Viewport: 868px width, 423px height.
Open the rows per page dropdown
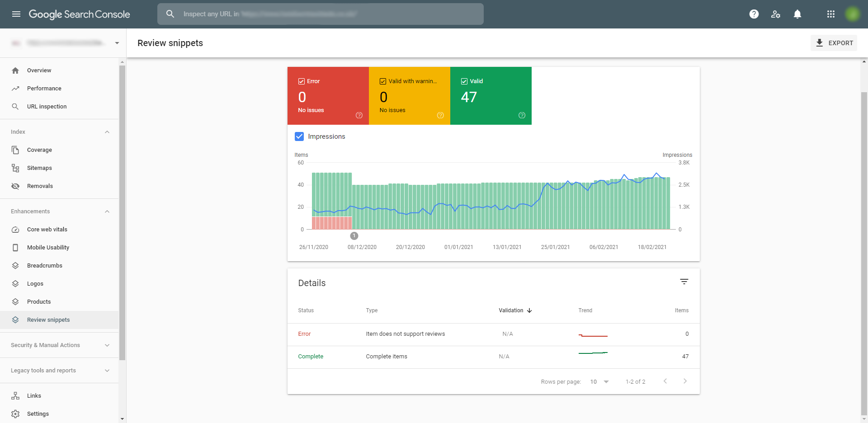tap(599, 382)
